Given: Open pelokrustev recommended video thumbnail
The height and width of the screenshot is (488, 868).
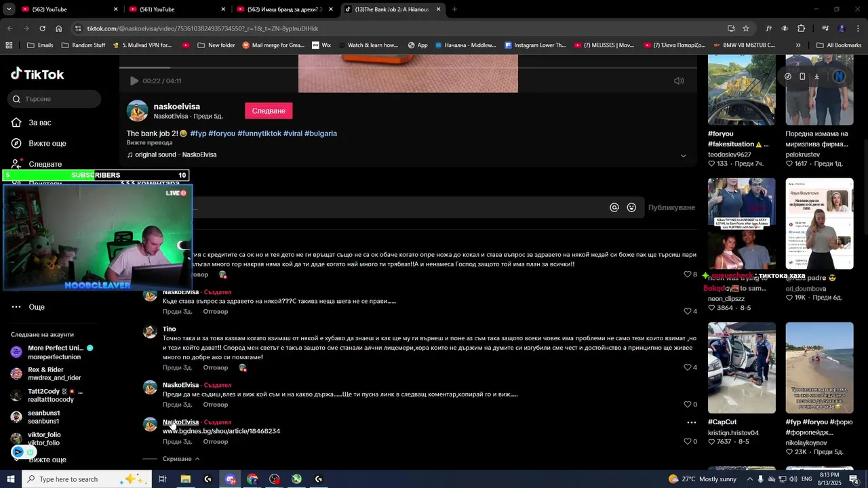Looking at the screenshot, I should 819,89.
